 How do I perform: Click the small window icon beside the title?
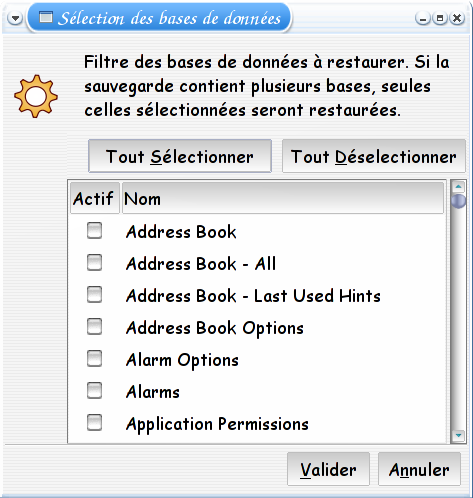pyautogui.click(x=46, y=17)
